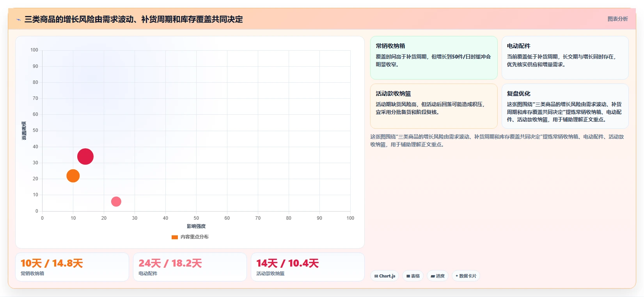Click the summary paragraph below insight cards

497,140
